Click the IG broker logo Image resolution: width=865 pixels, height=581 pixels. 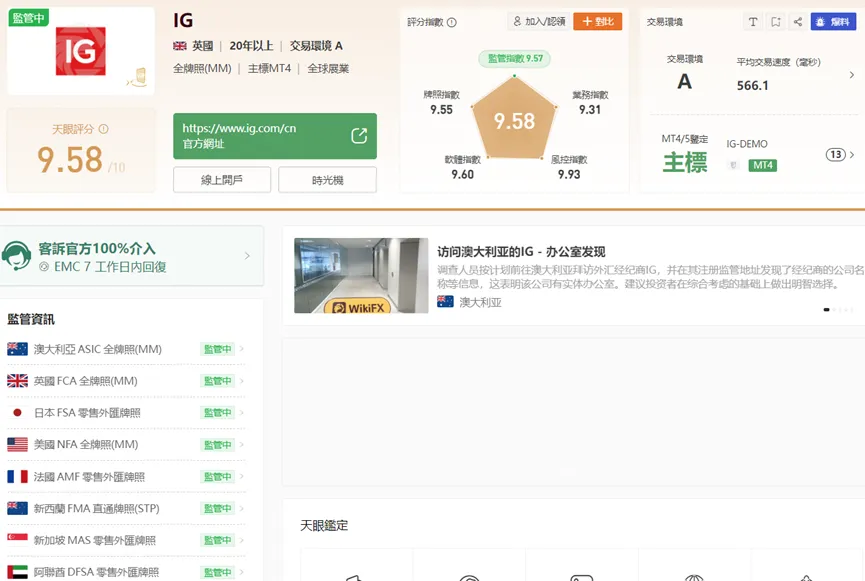81,51
